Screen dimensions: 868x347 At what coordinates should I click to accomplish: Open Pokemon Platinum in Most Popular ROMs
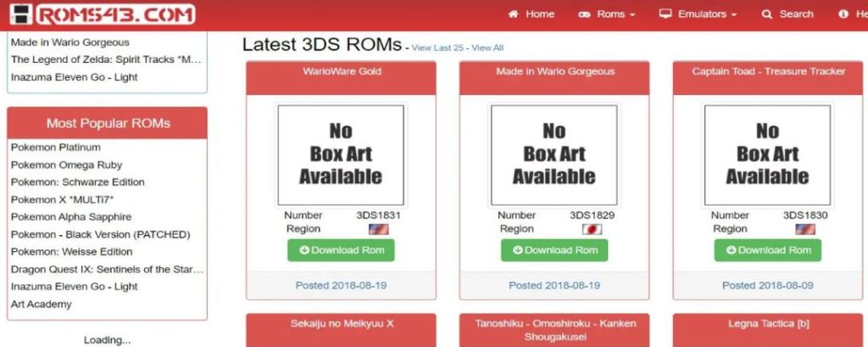click(56, 148)
